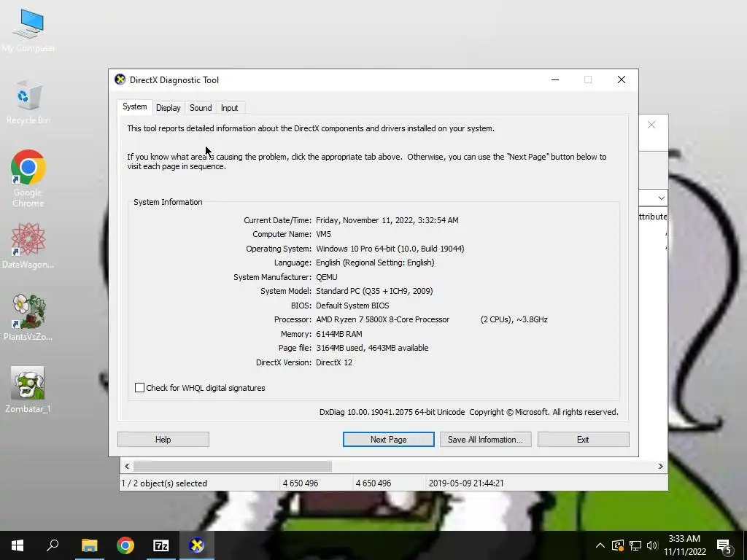Click the 'Standard PC (Q35 + ICH9, 2009)' model text
The width and height of the screenshot is (747, 560).
pos(374,291)
